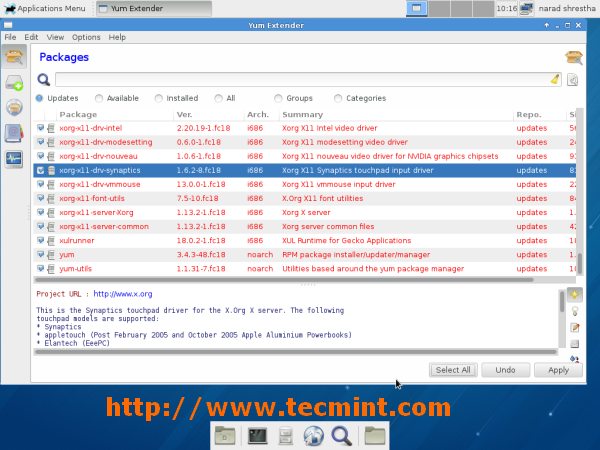Image resolution: width=600 pixels, height=450 pixels.
Task: Click the magnifier search icon
Action: coord(44,80)
